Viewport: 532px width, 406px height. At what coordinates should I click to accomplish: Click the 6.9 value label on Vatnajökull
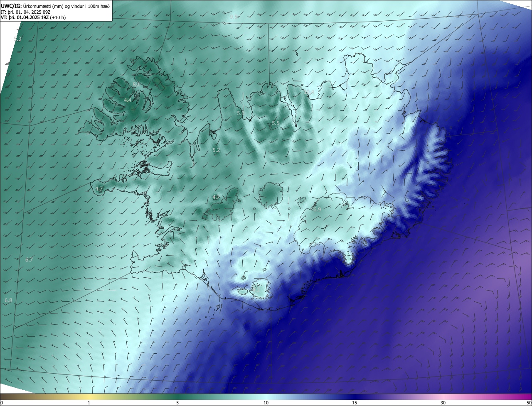317,210
